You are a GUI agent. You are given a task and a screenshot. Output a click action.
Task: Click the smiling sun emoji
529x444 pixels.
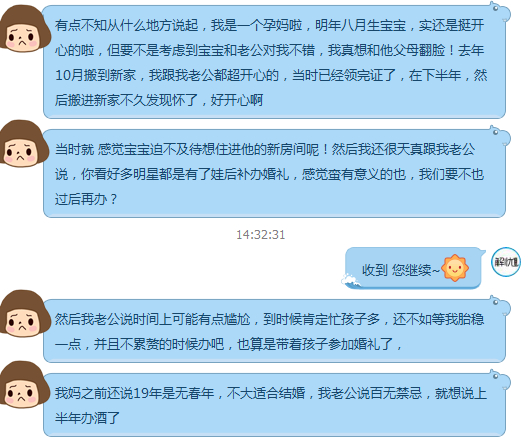tap(455, 268)
